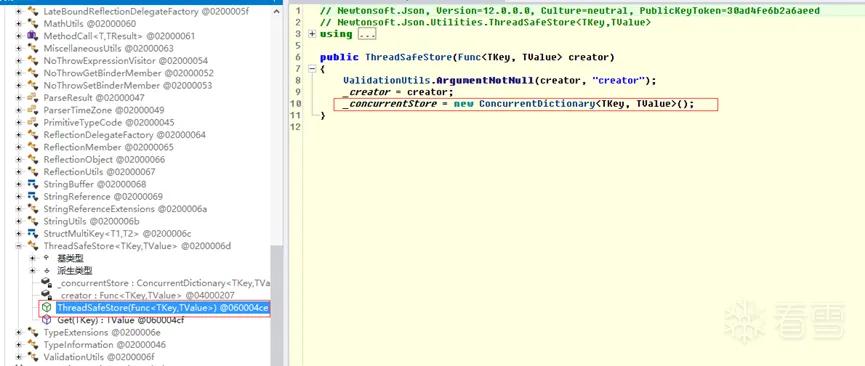Collapse the constructor body at line 7
The image size is (865, 366).
(x=312, y=69)
